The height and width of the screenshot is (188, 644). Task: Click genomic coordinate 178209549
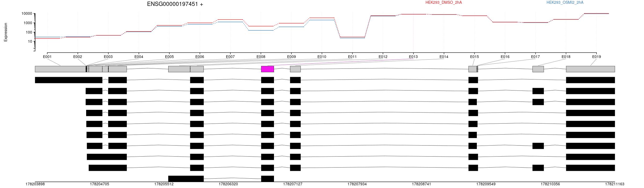[486, 184]
